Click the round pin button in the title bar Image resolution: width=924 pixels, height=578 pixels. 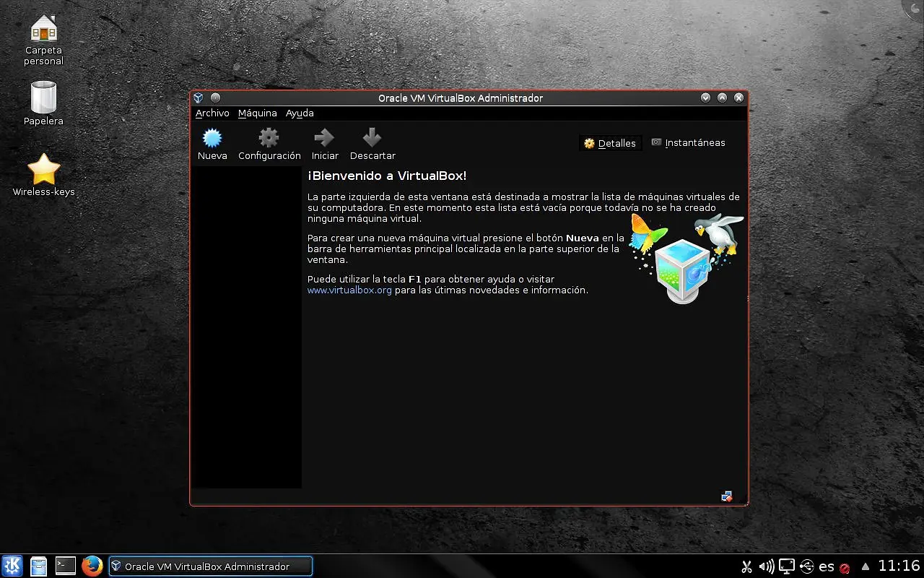pyautogui.click(x=215, y=98)
